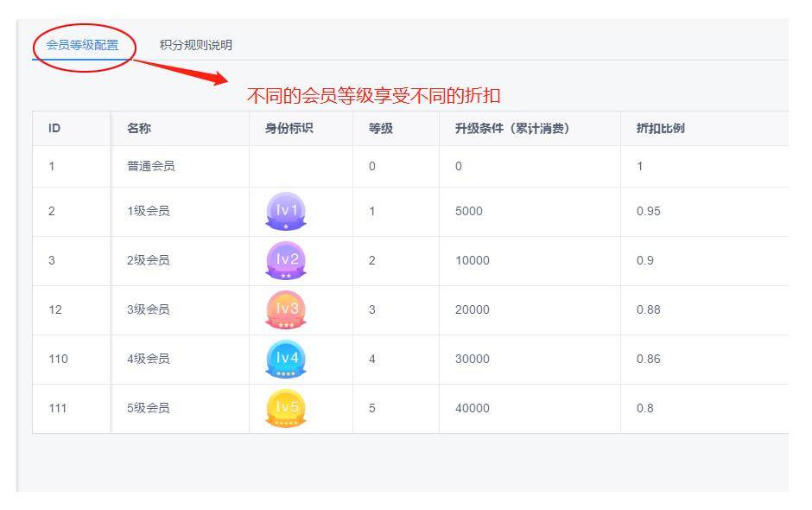This screenshot has height=510, width=812.
Task: Select the 普通会员 name cell
Action: click(x=151, y=166)
